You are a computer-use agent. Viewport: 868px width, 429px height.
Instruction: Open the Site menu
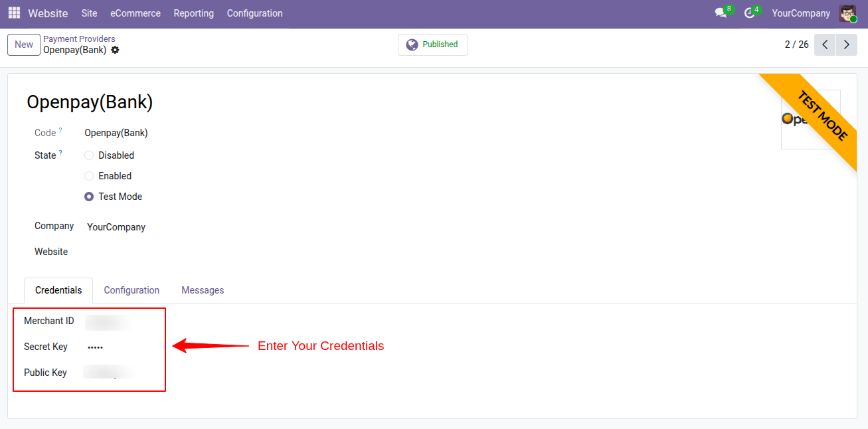pyautogui.click(x=89, y=13)
